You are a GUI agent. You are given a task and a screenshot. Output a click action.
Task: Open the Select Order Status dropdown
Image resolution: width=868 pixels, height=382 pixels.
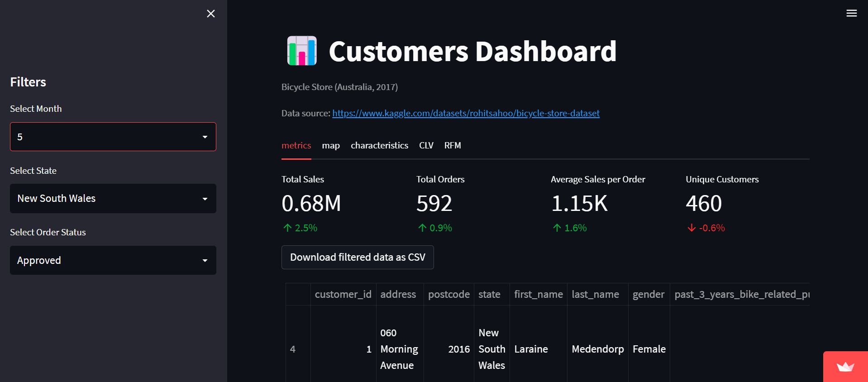[x=113, y=260]
